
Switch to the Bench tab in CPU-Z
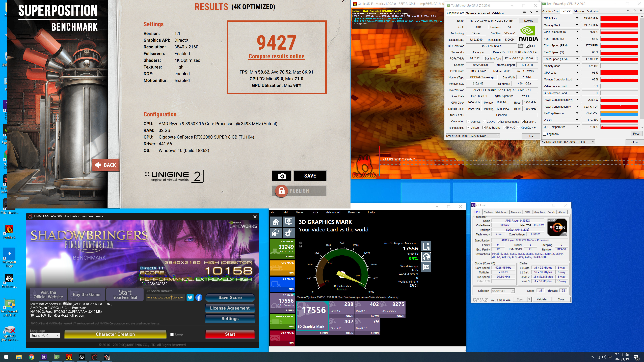[551, 212]
